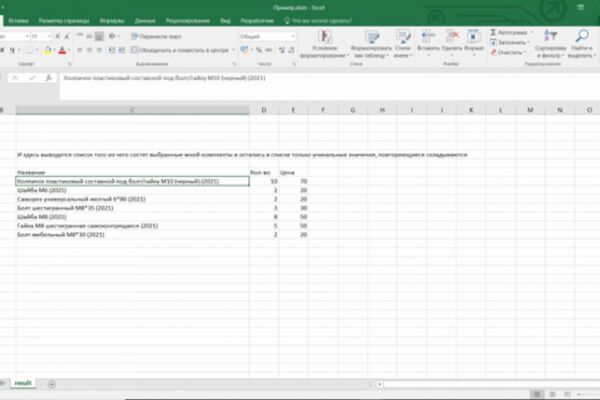Confirm the formula bar entry checkmark
This screenshot has width=600, height=400.
pos(32,78)
